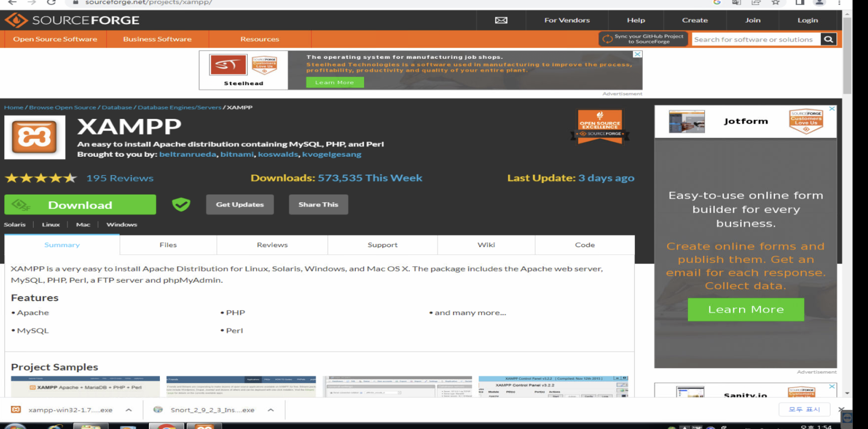Open kvogelgesang author profile
Screen dimensions: 868x429
[332, 154]
